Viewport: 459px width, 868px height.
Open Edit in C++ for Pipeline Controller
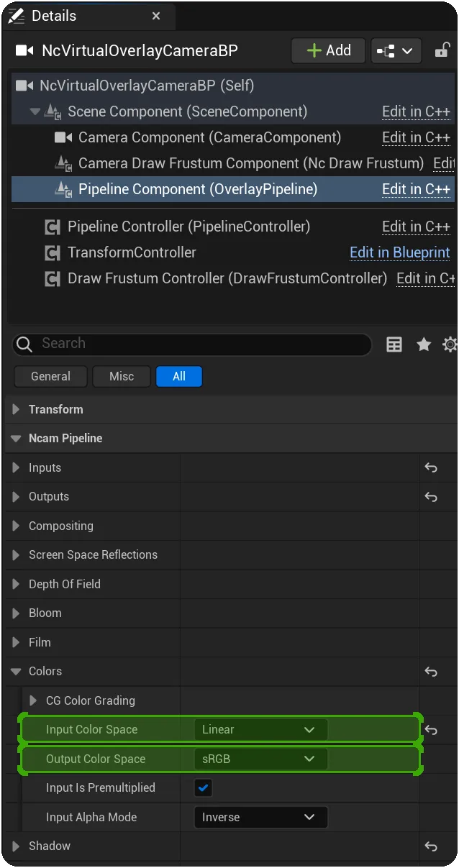[416, 227]
